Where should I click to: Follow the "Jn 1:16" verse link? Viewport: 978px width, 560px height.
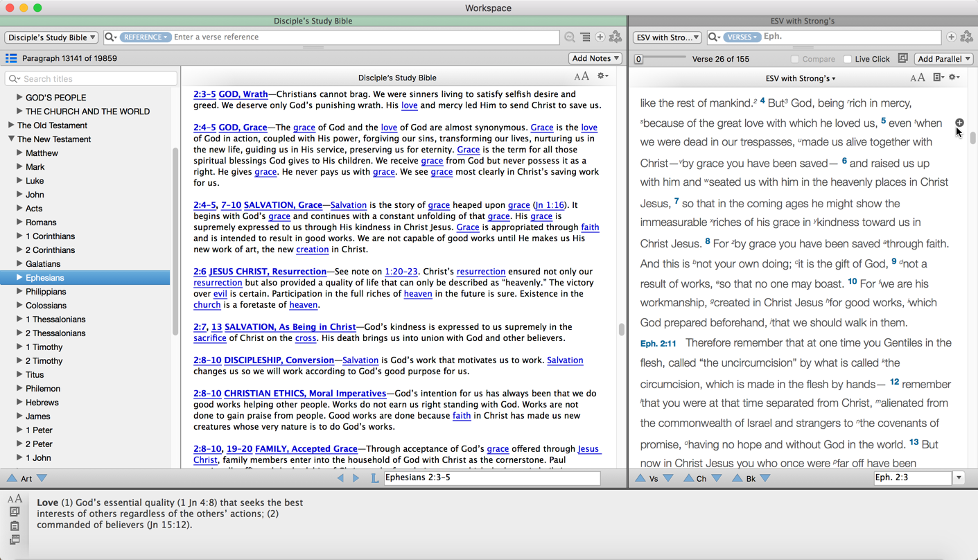point(549,205)
